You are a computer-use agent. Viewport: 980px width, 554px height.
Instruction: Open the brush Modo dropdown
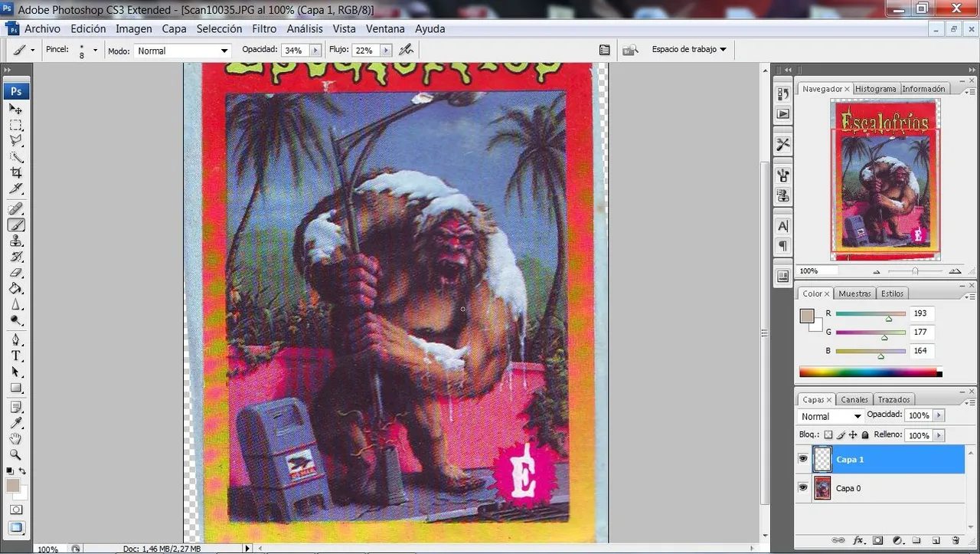182,51
